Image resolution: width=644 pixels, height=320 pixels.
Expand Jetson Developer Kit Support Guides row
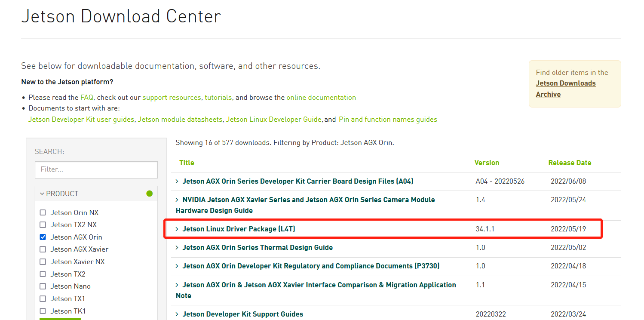[x=242, y=314]
